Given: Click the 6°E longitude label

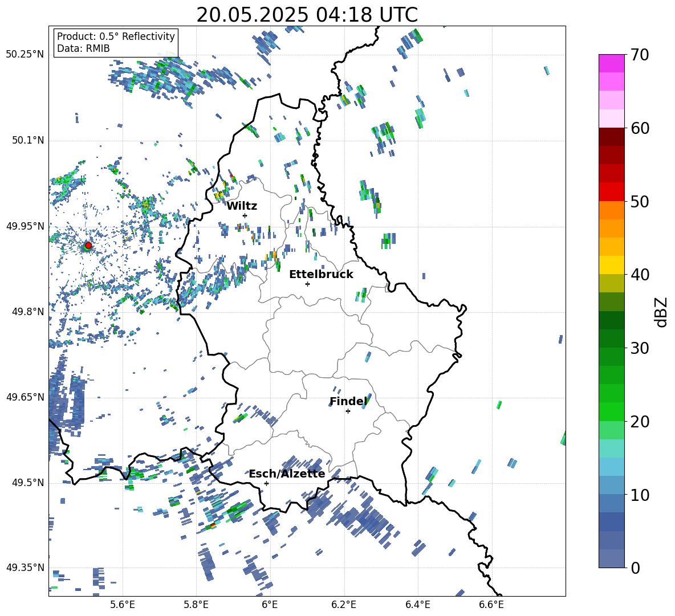Looking at the screenshot, I should pos(270,606).
